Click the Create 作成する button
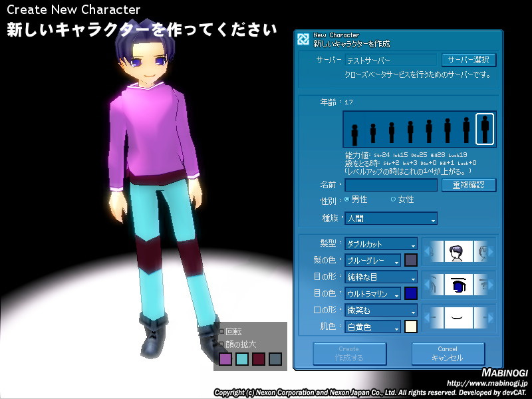The width and height of the screenshot is (532, 399). coord(350,354)
